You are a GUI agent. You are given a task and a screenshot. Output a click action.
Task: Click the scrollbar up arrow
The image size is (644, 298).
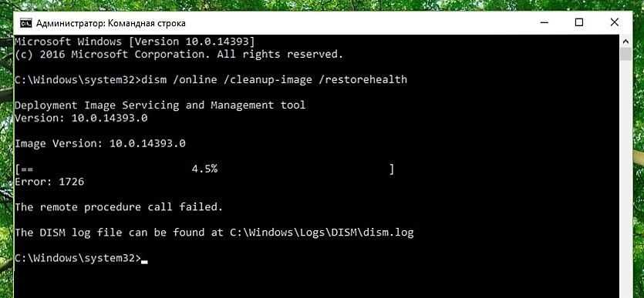625,41
